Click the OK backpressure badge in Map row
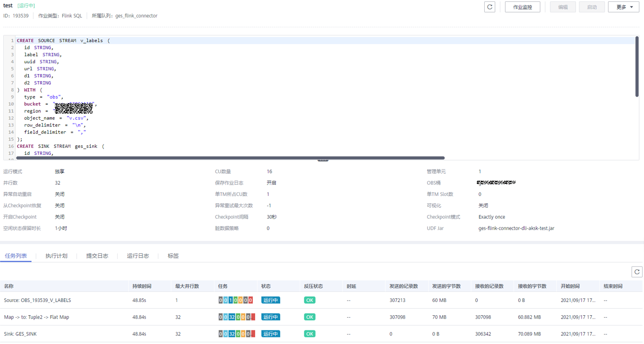 (x=309, y=317)
